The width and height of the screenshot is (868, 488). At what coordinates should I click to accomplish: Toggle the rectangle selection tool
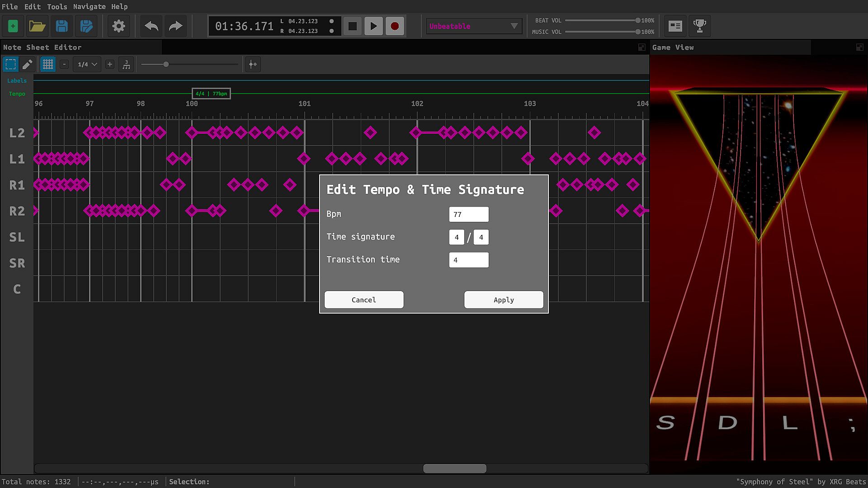click(x=10, y=65)
